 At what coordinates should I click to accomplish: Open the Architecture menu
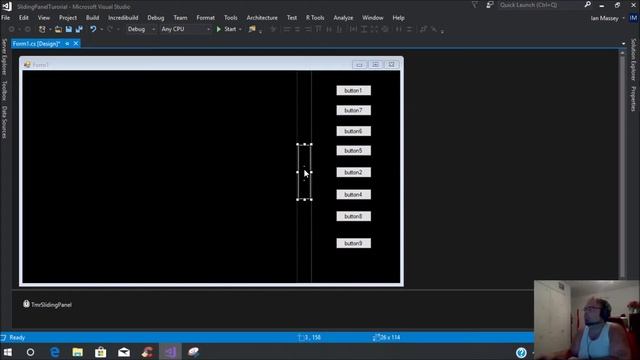[x=262, y=18]
